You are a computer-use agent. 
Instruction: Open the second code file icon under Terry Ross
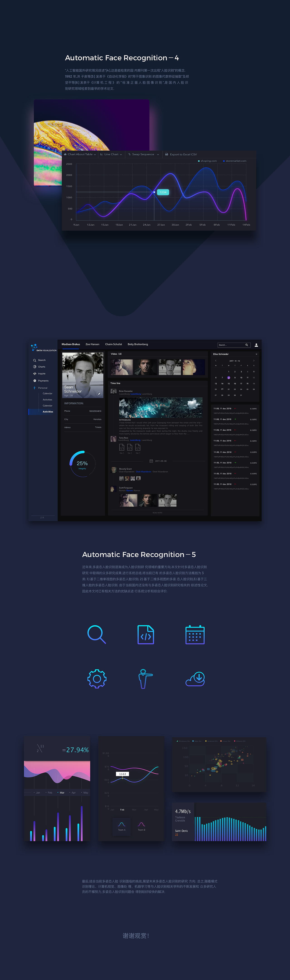[x=130, y=447]
